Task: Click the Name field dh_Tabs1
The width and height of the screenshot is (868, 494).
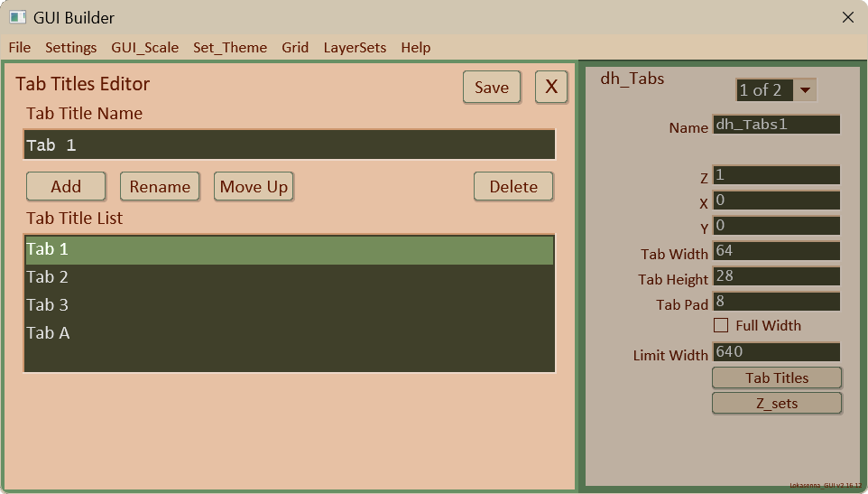Action: pos(776,125)
